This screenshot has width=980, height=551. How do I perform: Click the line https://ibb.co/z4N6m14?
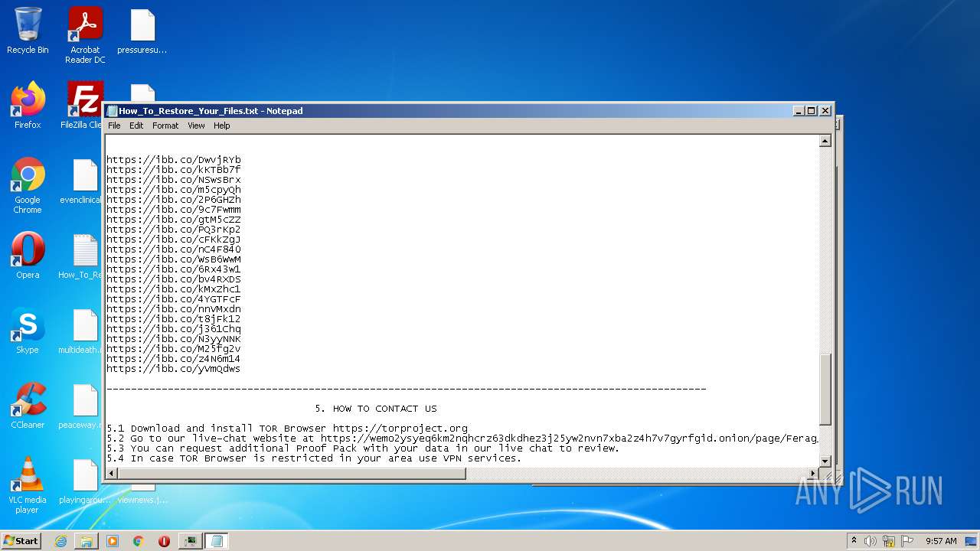pos(174,359)
